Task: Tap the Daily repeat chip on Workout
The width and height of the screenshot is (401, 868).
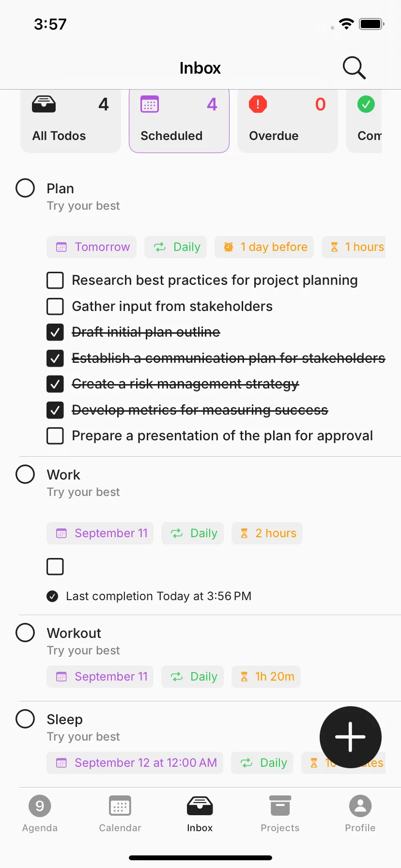Action: tap(193, 677)
